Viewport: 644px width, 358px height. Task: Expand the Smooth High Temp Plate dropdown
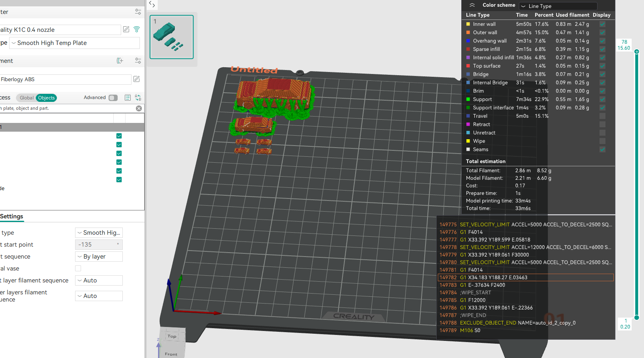click(74, 43)
